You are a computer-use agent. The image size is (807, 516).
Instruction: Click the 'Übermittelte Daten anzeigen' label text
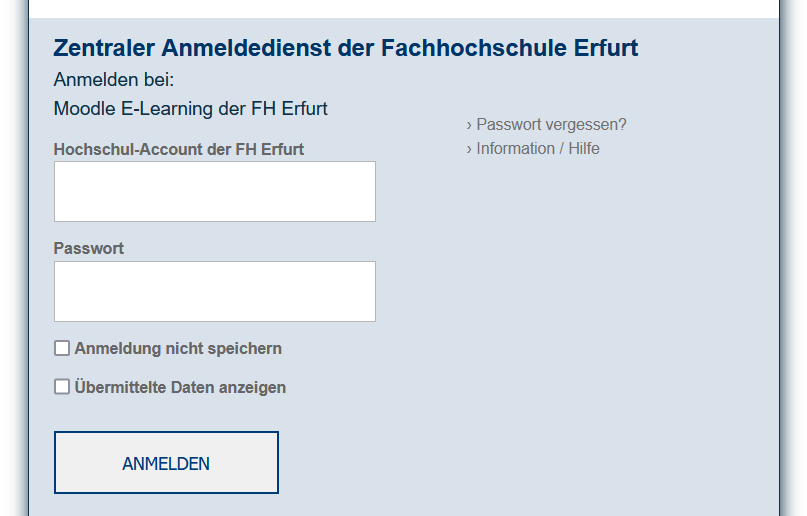coord(180,387)
